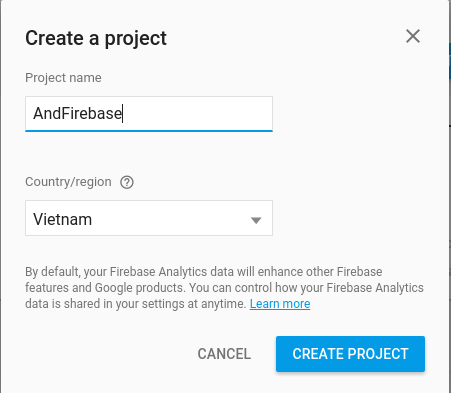This screenshot has width=451, height=393.
Task: Click the blue underline of name field
Action: click(x=149, y=131)
